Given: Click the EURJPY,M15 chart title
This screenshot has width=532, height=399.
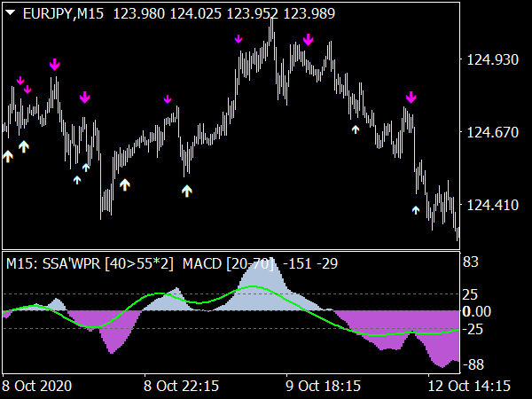Looking at the screenshot, I should coord(63,14).
